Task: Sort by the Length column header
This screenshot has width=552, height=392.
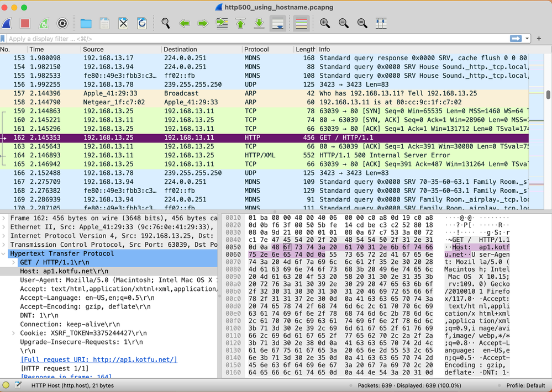Action: point(305,49)
